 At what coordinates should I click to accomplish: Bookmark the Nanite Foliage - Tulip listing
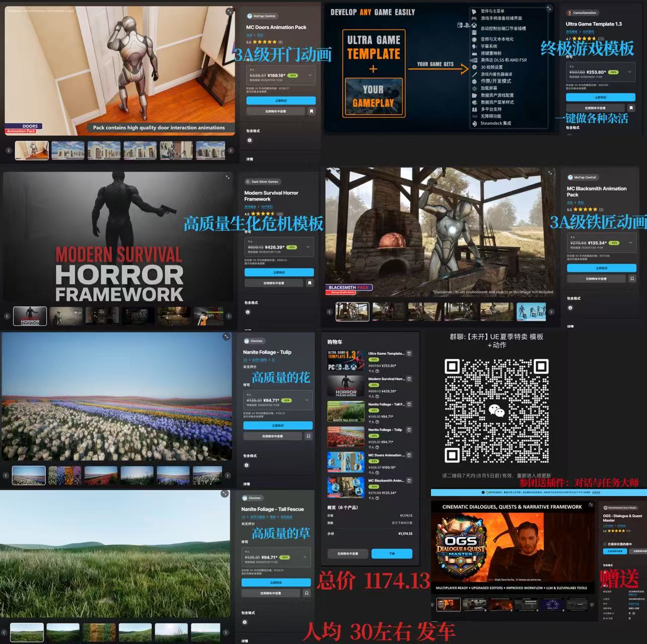click(x=308, y=436)
